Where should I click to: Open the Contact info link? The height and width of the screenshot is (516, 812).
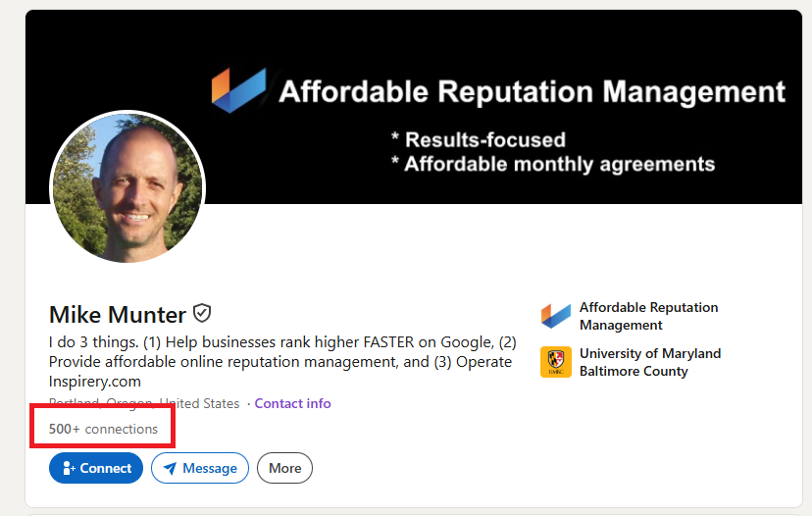click(292, 403)
